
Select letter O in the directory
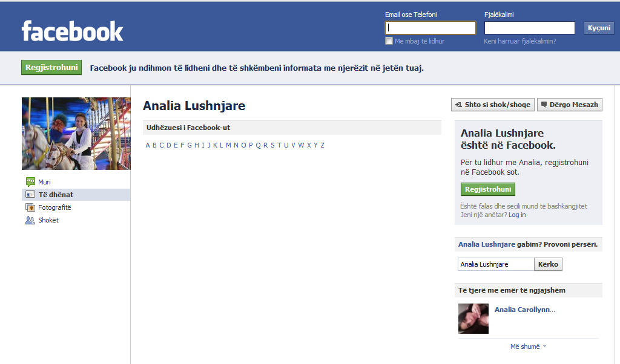[243, 145]
